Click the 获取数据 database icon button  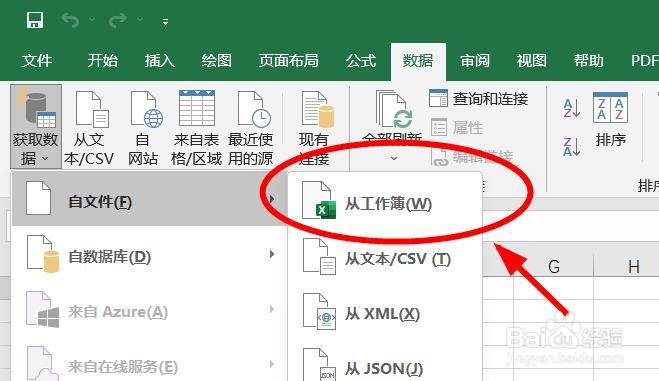[x=36, y=126]
